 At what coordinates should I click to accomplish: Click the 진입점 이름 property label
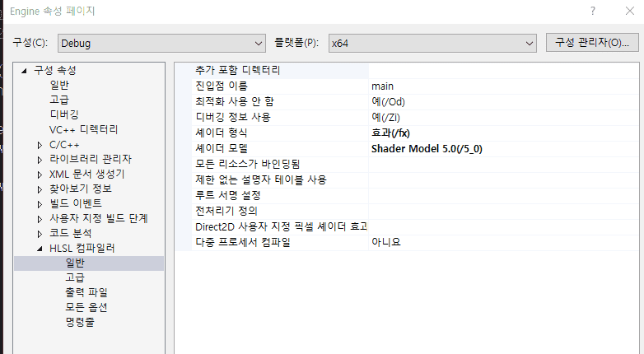click(222, 86)
